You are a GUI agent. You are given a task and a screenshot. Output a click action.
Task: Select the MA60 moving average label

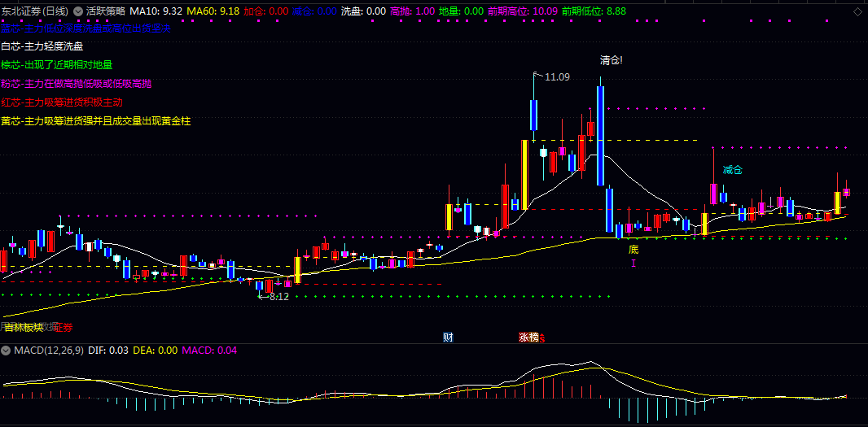213,11
